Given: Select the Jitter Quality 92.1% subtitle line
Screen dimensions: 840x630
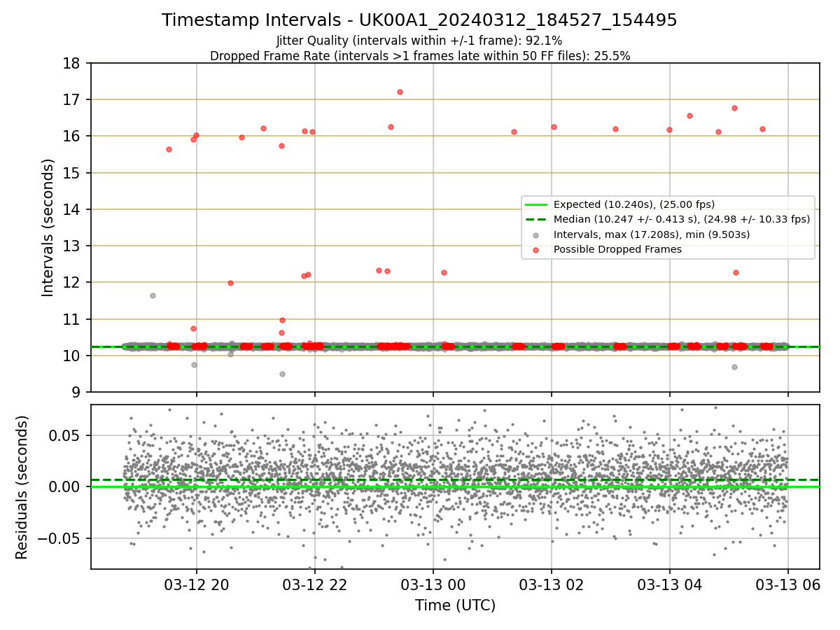Looking at the screenshot, I should click(x=419, y=41).
